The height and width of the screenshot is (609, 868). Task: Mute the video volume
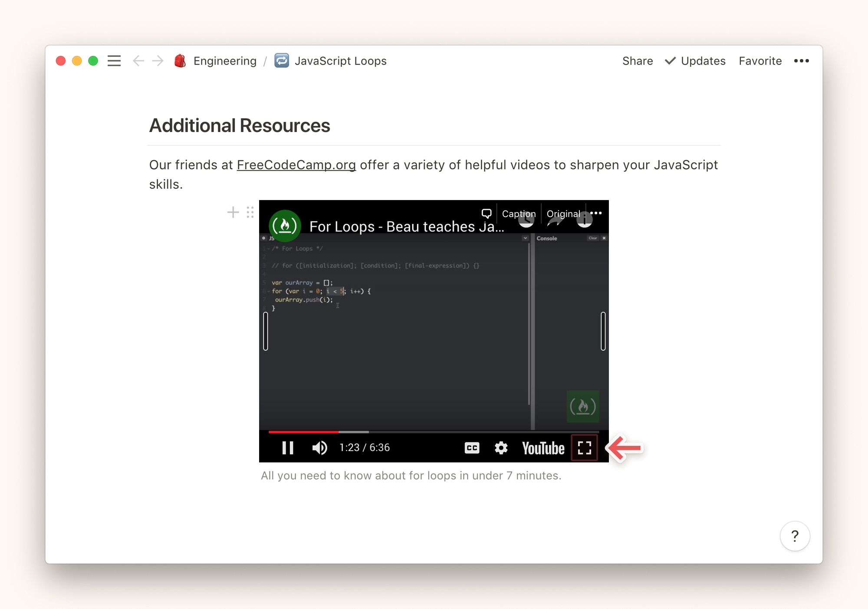319,448
